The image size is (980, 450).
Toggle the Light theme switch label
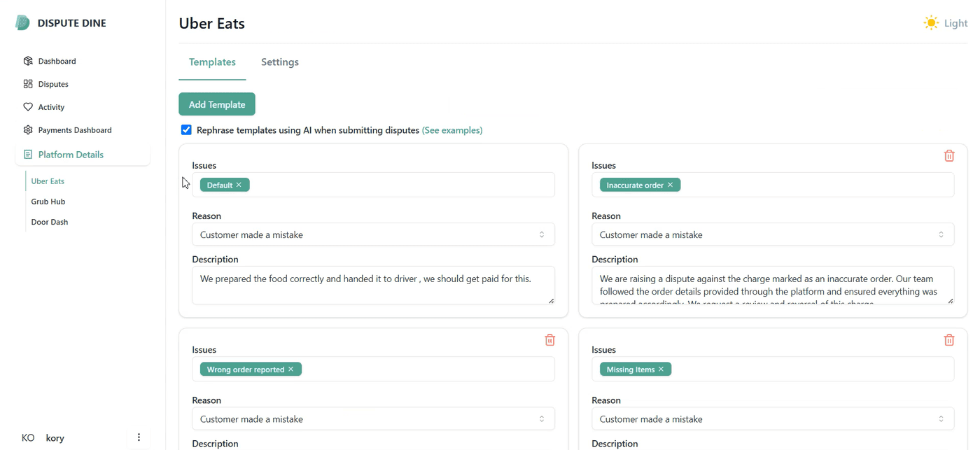pyautogui.click(x=955, y=23)
